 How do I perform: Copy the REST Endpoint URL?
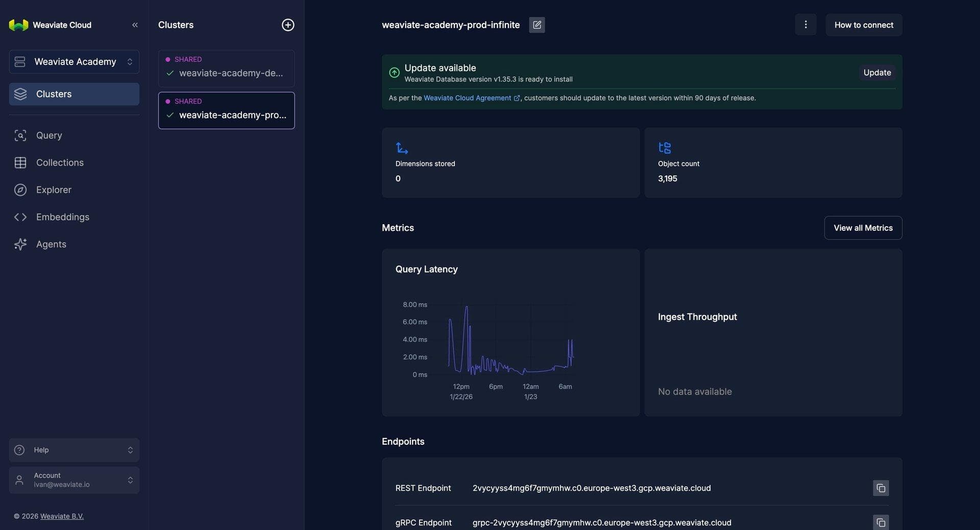pos(880,488)
